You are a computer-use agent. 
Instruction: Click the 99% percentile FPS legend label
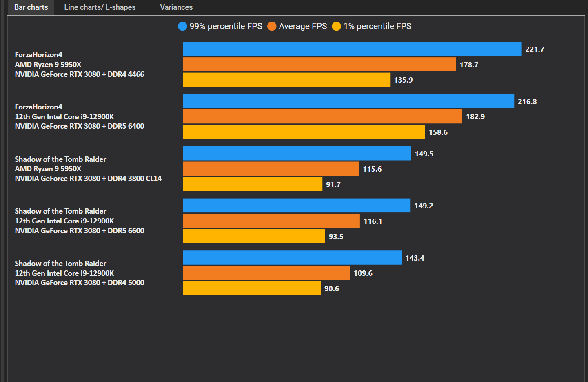(x=226, y=26)
